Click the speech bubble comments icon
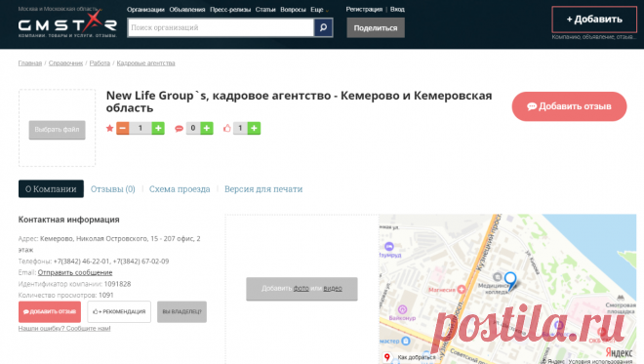644x364 pixels. [179, 129]
